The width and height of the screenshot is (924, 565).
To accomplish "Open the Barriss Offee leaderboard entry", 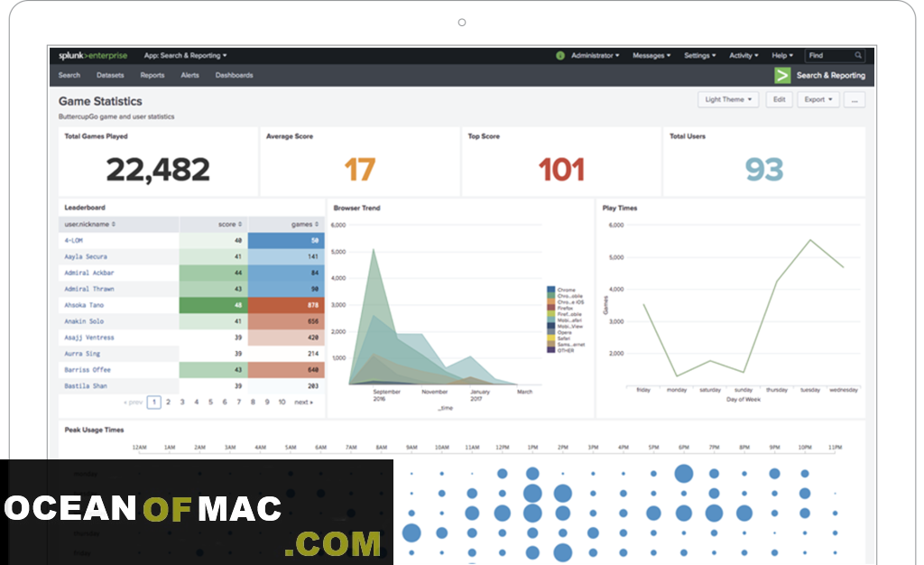I will point(88,370).
